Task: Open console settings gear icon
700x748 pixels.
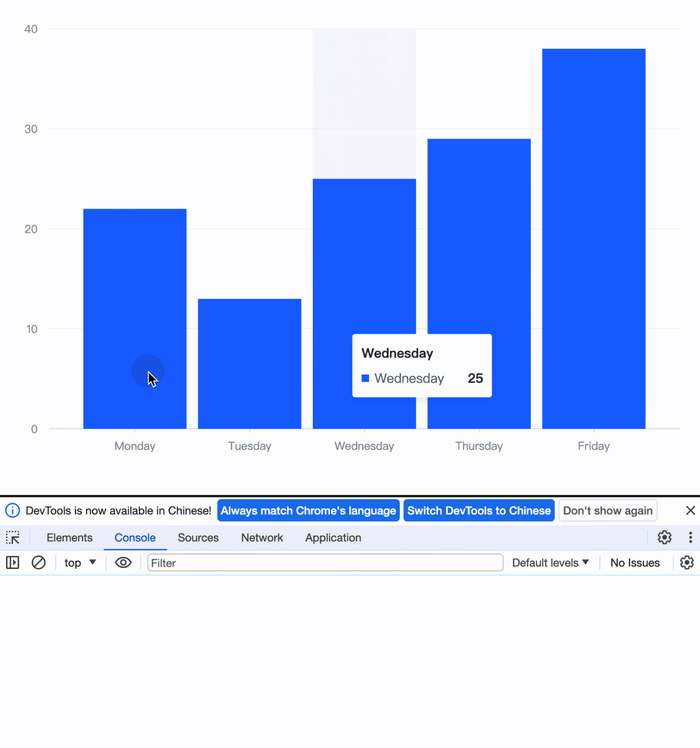Action: (x=686, y=563)
